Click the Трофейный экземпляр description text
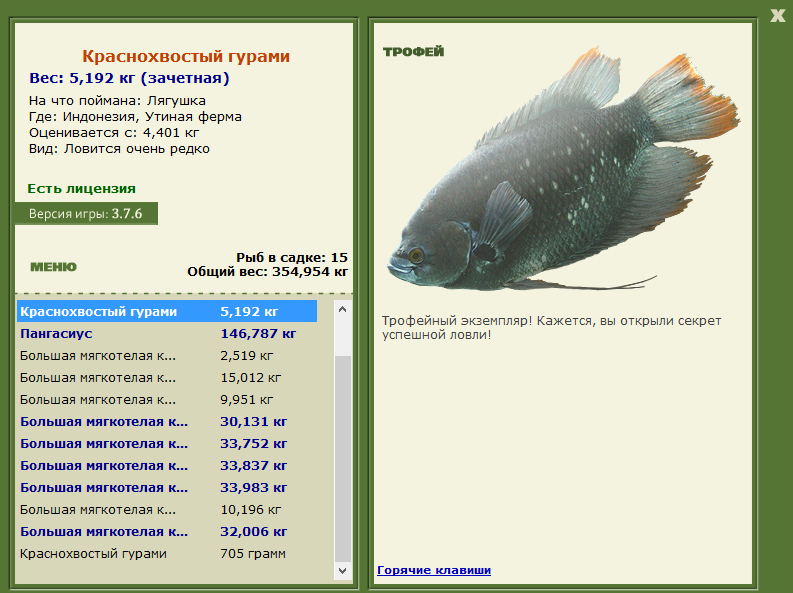Viewport: 793px width, 593px height. point(551,328)
